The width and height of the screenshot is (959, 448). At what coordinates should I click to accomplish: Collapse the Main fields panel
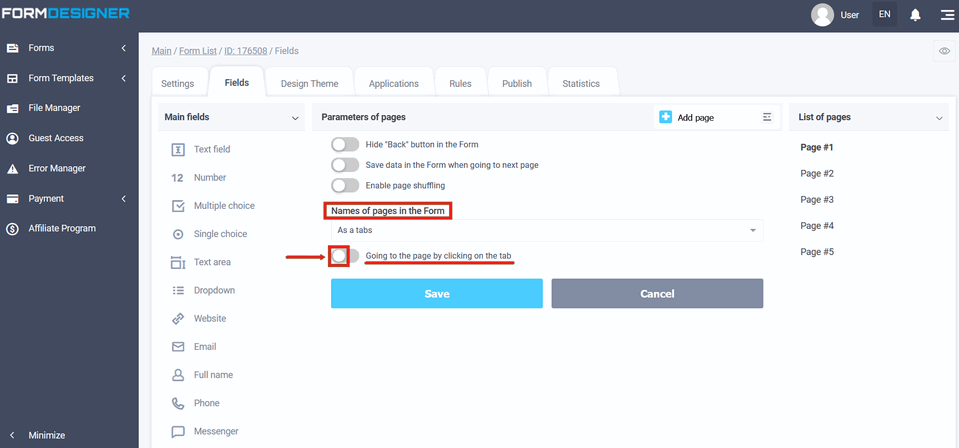[295, 118]
